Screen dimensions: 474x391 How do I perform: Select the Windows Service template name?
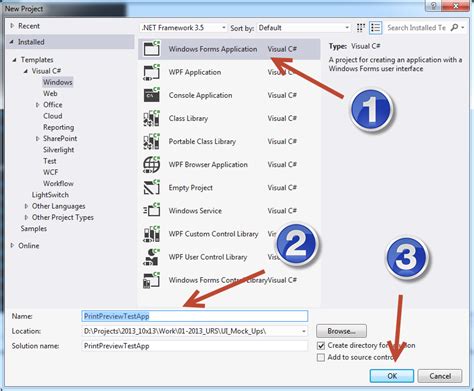coord(195,211)
